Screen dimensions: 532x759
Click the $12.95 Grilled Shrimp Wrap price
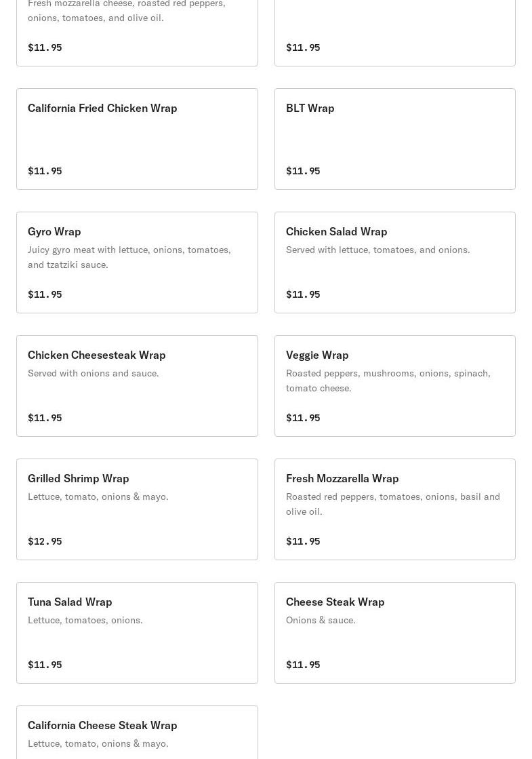(x=45, y=541)
